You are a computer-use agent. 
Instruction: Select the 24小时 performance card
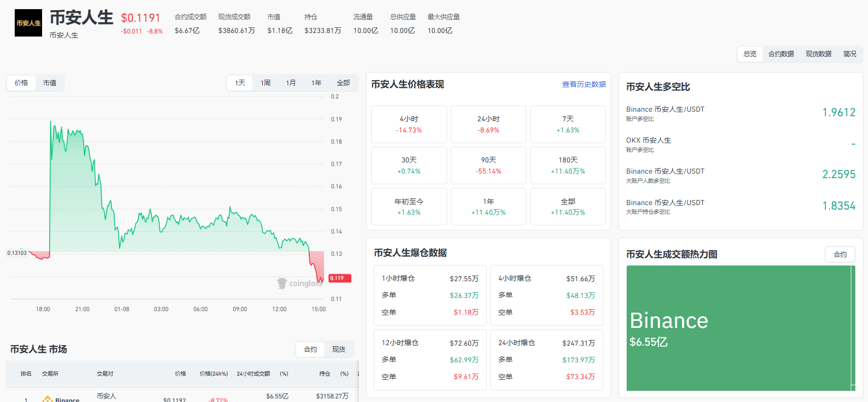[x=488, y=124]
